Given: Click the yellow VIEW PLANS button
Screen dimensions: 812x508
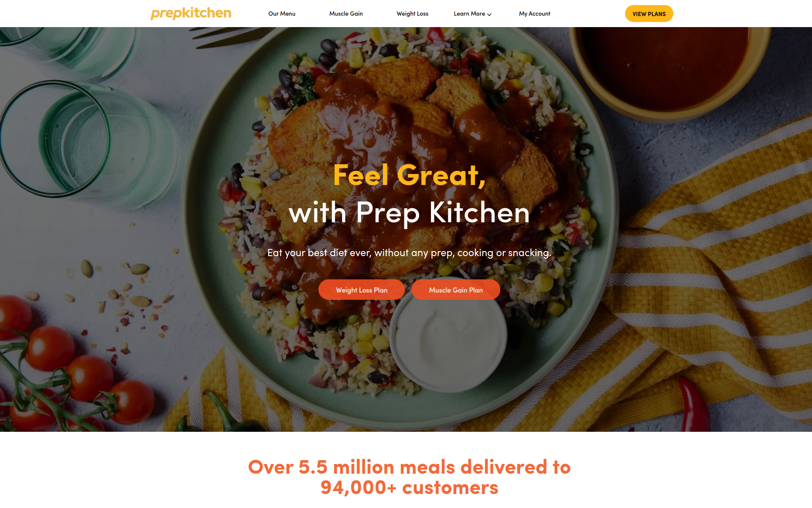Looking at the screenshot, I should 649,14.
